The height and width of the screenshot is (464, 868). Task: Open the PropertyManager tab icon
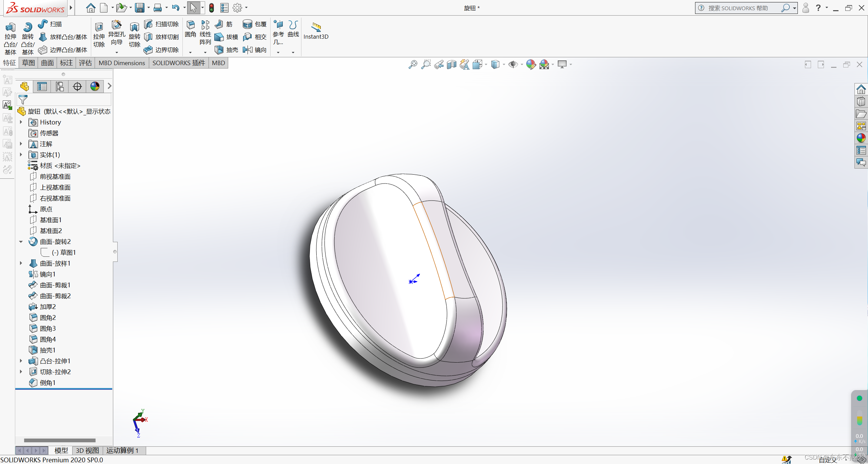tap(42, 86)
